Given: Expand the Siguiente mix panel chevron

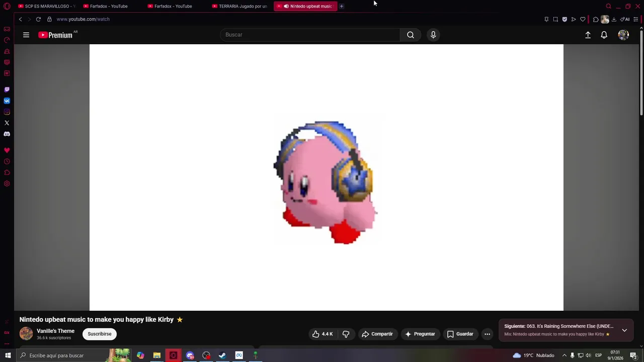Looking at the screenshot, I should point(624,330).
